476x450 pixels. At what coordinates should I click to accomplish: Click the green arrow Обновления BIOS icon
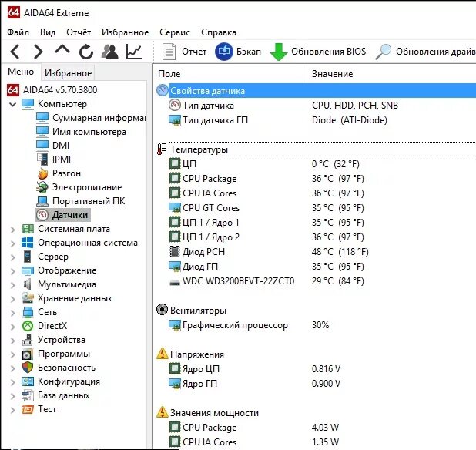point(278,52)
